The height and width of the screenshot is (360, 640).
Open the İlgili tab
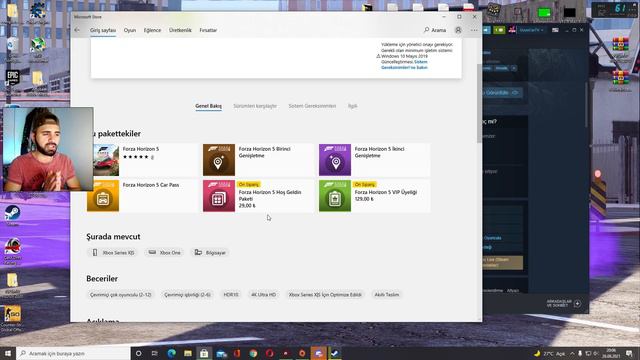[x=352, y=106]
